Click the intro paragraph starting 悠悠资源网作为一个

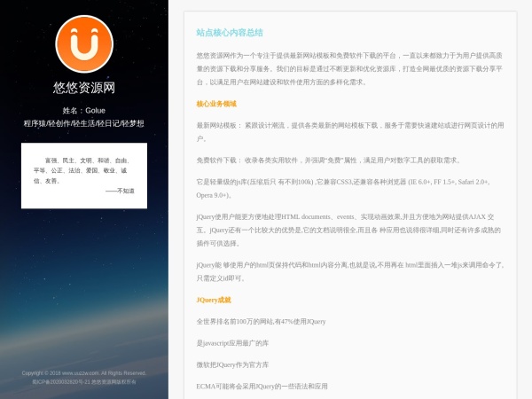click(349, 69)
